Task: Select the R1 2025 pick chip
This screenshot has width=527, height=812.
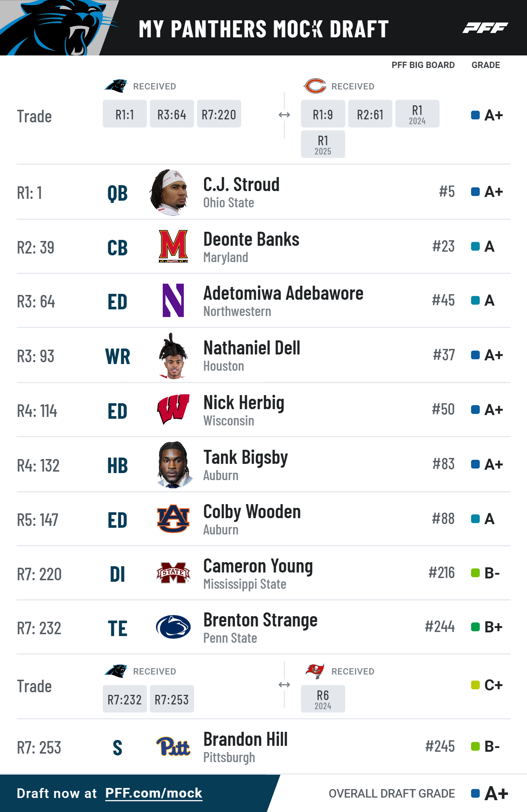Action: coord(323,144)
